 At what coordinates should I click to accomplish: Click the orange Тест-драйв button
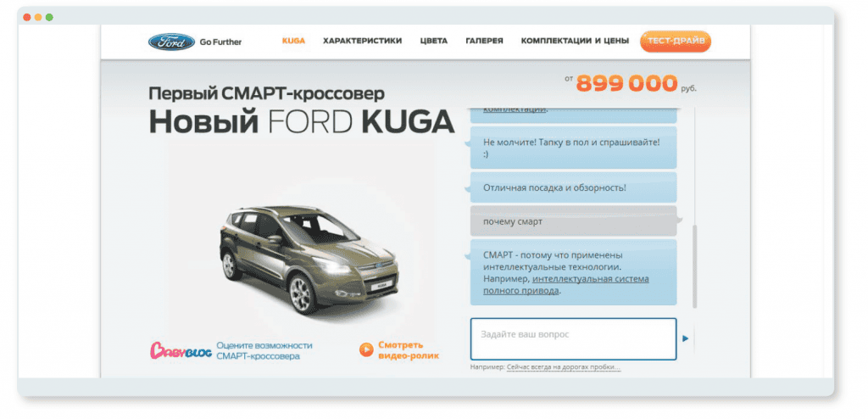[676, 42]
